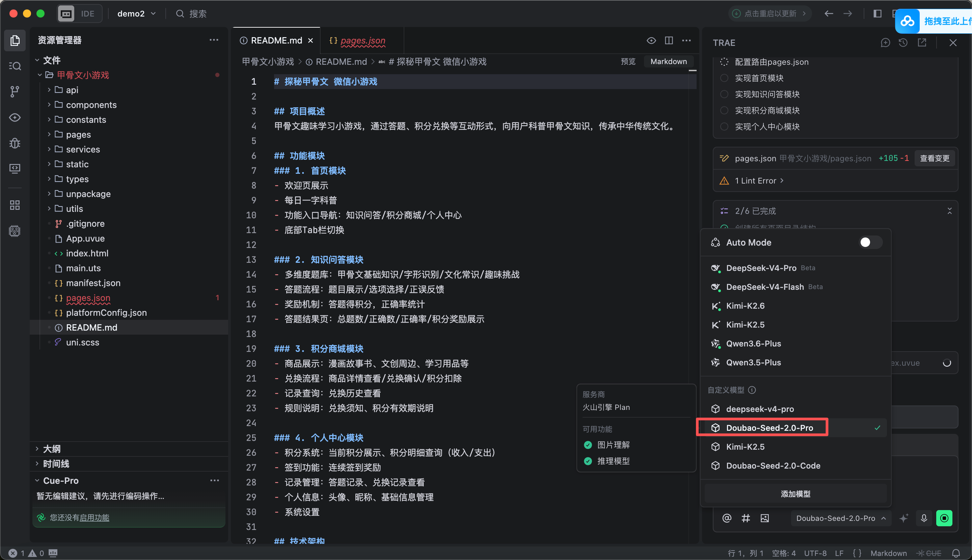Click the 启用功能 link in Cue-Pro
Image resolution: width=972 pixels, height=560 pixels.
click(94, 518)
